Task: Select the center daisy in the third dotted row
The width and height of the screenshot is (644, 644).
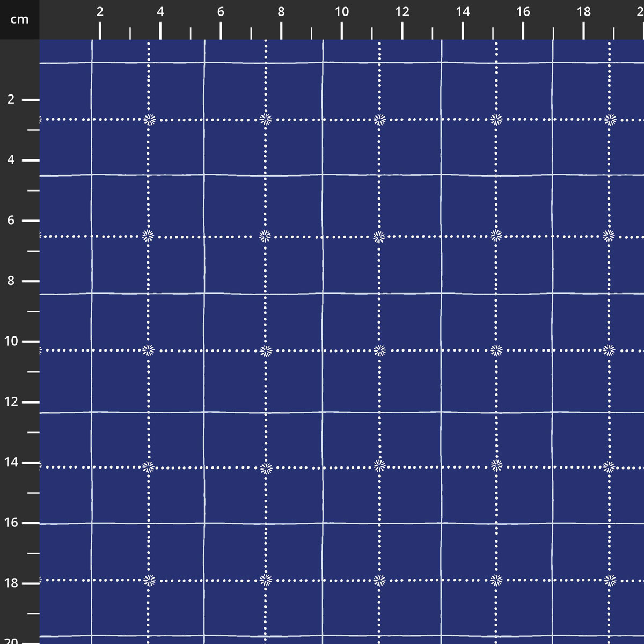Action: (379, 350)
